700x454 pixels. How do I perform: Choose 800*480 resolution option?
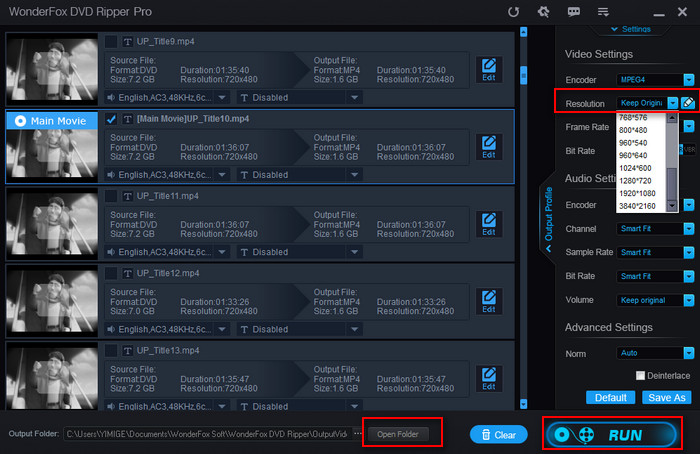coord(641,130)
